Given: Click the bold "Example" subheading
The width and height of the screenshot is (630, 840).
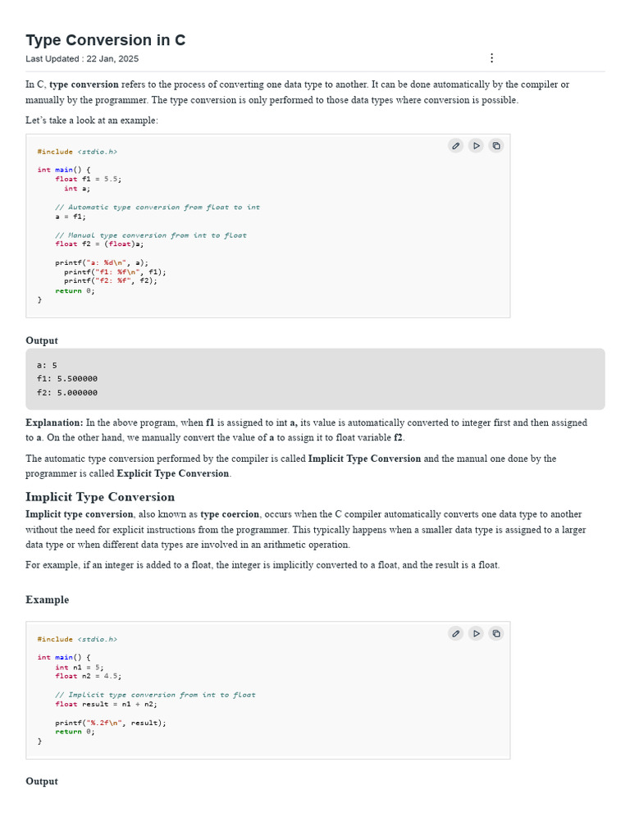Looking at the screenshot, I should coord(48,600).
